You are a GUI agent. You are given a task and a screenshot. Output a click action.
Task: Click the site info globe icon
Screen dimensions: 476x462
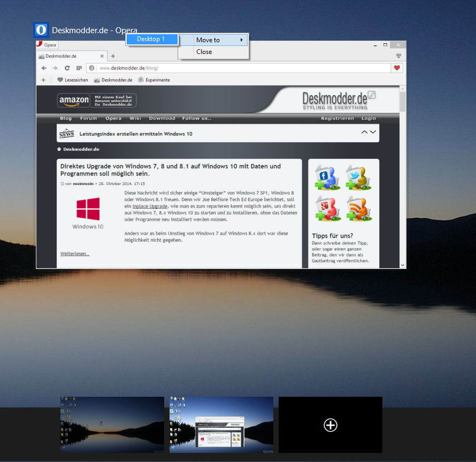91,68
